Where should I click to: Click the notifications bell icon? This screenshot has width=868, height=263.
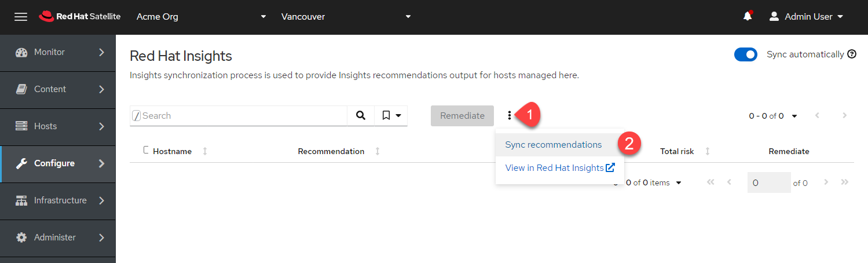pos(748,17)
